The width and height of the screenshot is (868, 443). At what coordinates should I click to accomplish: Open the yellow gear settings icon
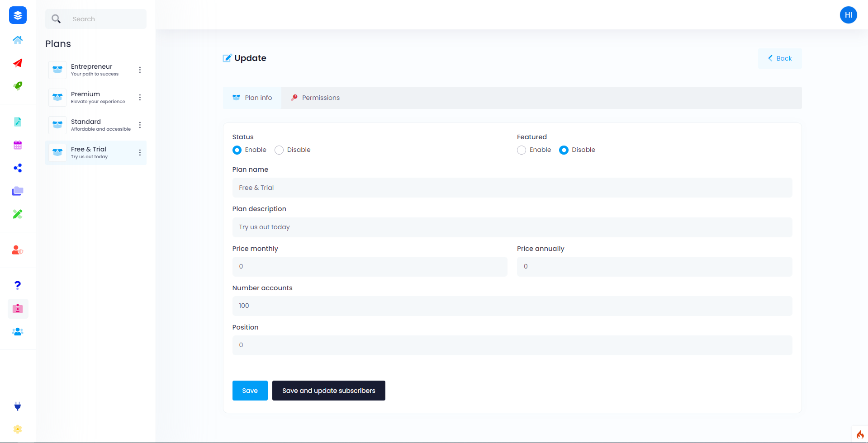pos(18,429)
